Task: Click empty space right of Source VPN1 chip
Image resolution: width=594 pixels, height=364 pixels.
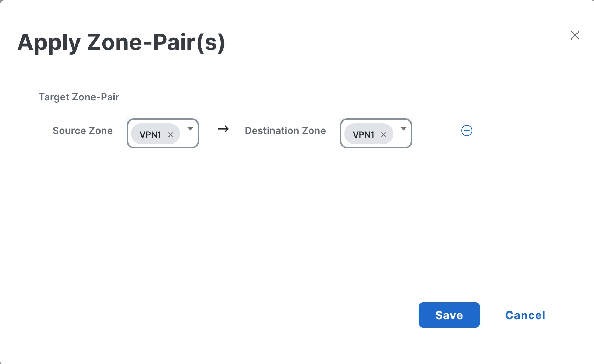Action: point(188,140)
